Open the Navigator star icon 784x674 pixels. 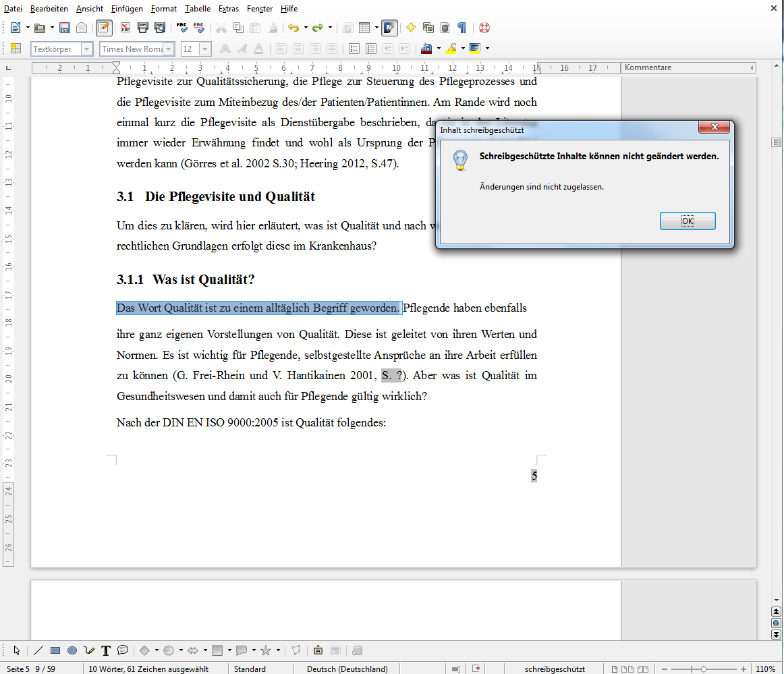[411, 28]
